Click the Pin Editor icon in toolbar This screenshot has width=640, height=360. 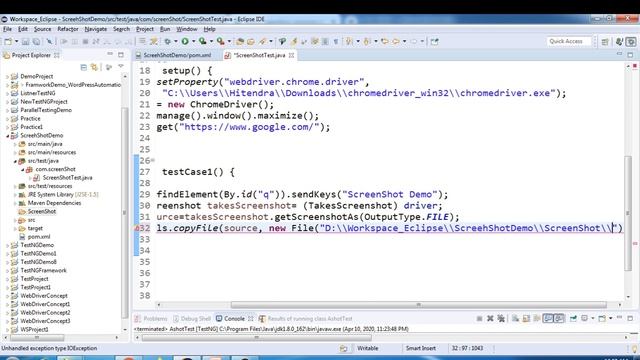[x=434, y=41]
